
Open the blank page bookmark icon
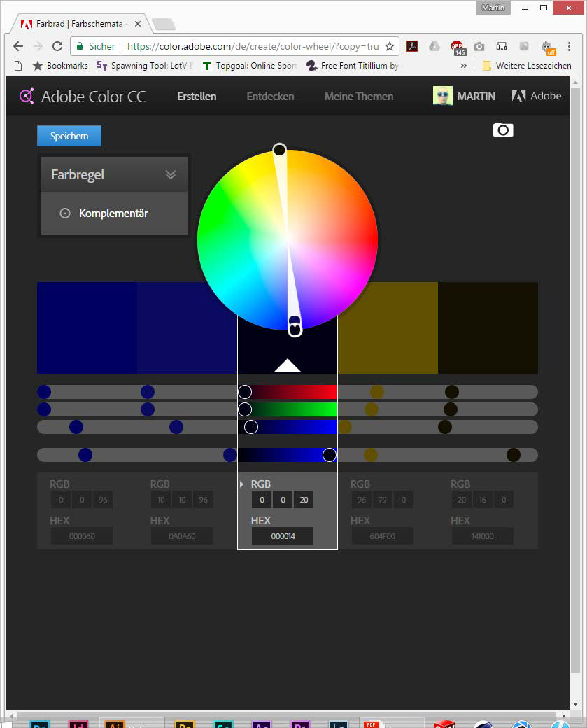(18, 66)
